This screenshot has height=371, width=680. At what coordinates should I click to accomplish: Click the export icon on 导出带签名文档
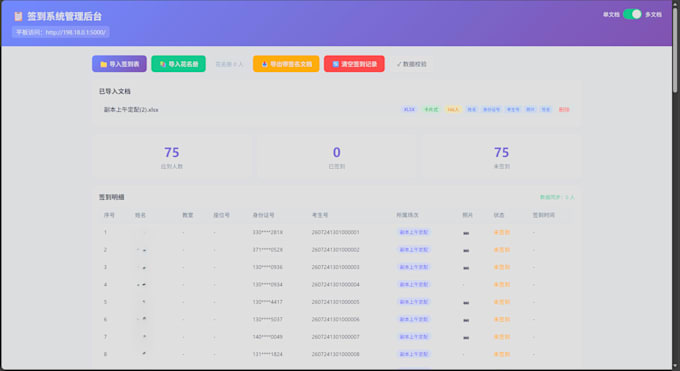(264, 64)
